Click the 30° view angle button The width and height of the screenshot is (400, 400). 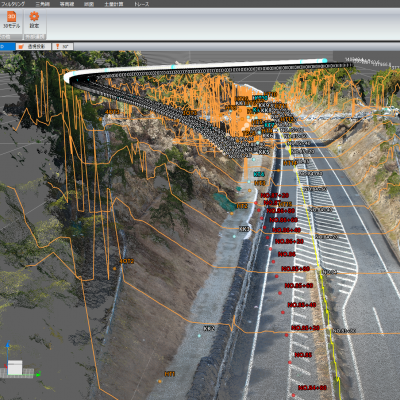click(63, 46)
